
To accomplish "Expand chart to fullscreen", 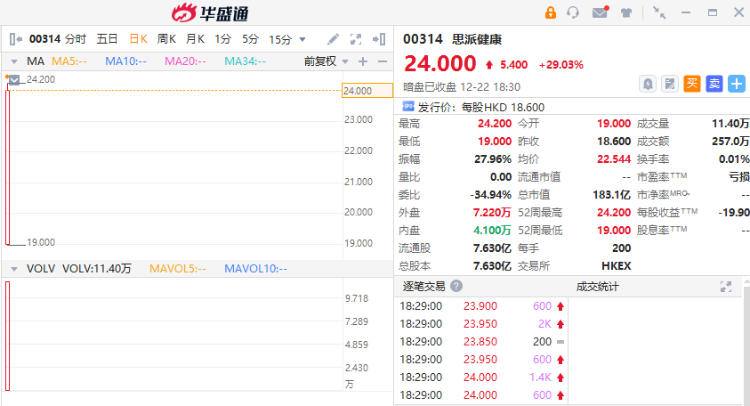I will (x=356, y=39).
